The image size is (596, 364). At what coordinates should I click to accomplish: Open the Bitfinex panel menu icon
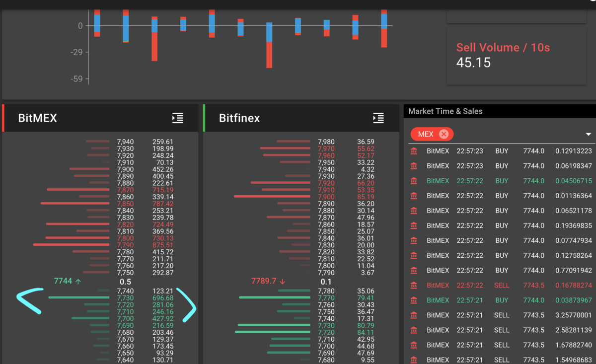(378, 118)
